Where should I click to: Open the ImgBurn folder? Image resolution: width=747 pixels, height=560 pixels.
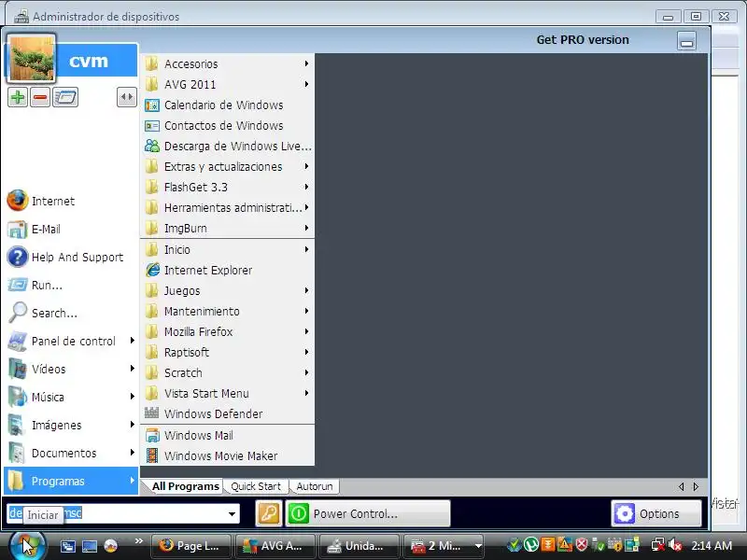click(x=227, y=228)
